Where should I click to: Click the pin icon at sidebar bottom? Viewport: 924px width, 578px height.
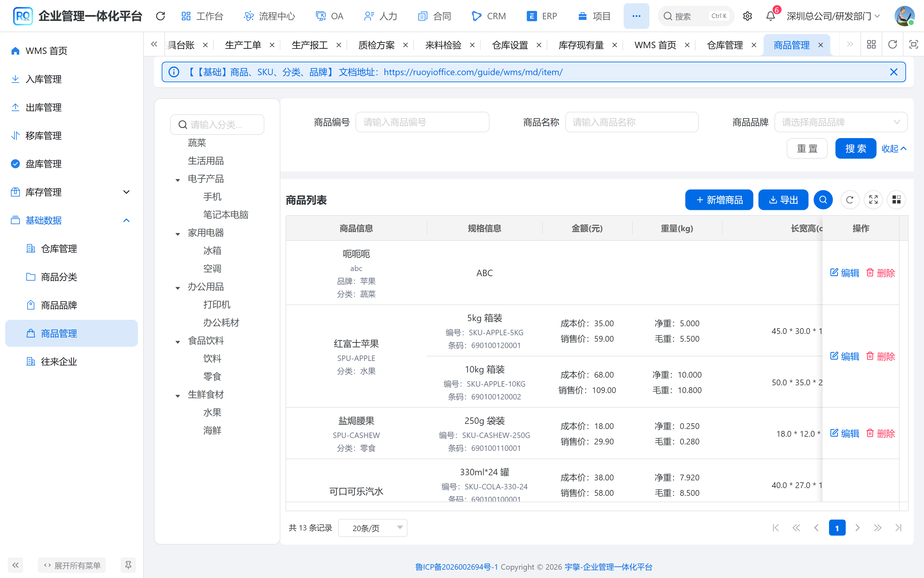(x=128, y=565)
